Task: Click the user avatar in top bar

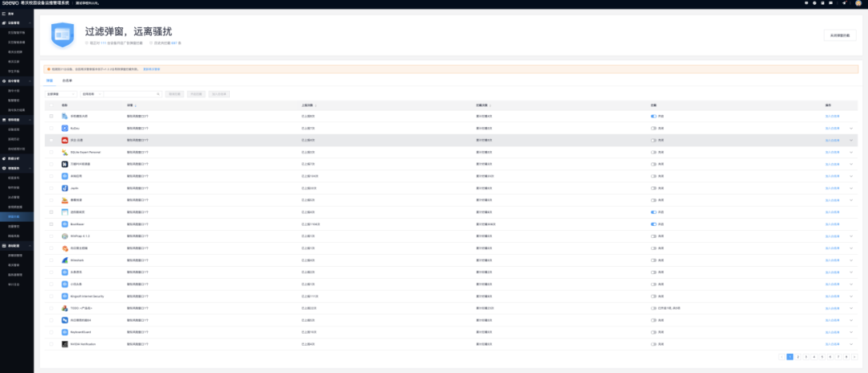Action: pyautogui.click(x=857, y=3)
